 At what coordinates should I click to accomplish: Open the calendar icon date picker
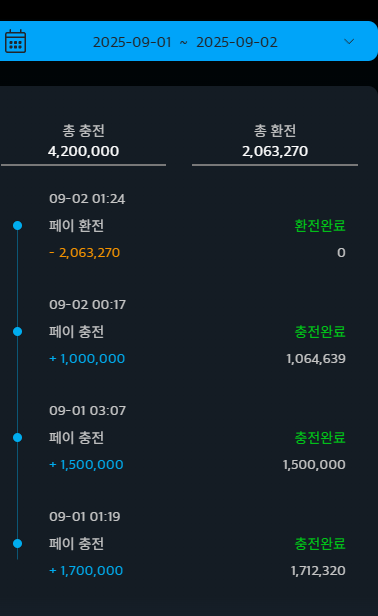coord(15,41)
